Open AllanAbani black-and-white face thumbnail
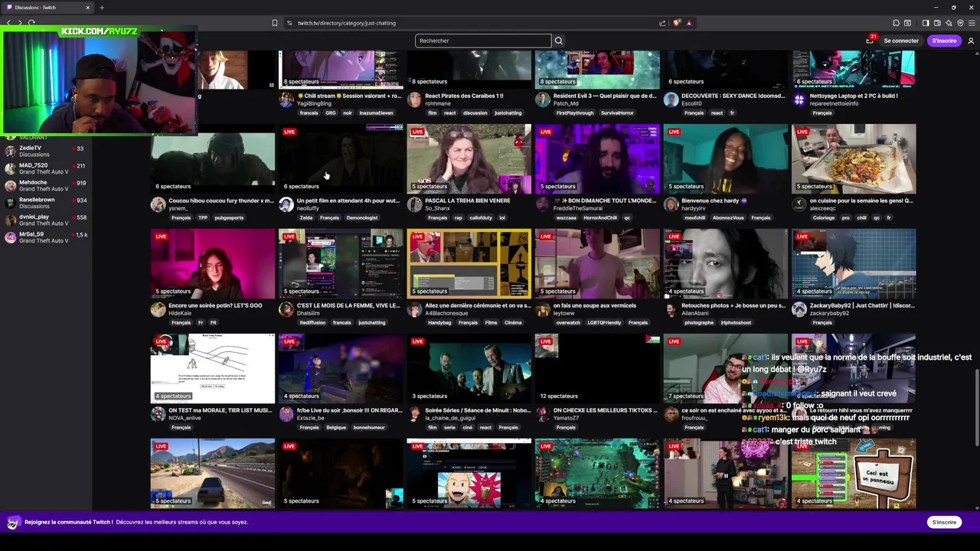 (726, 263)
